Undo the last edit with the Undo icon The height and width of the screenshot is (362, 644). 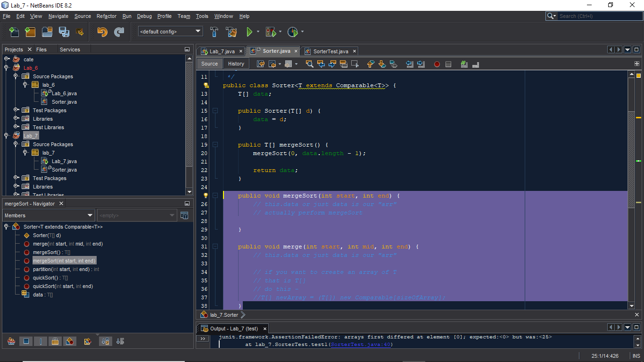coord(103,32)
